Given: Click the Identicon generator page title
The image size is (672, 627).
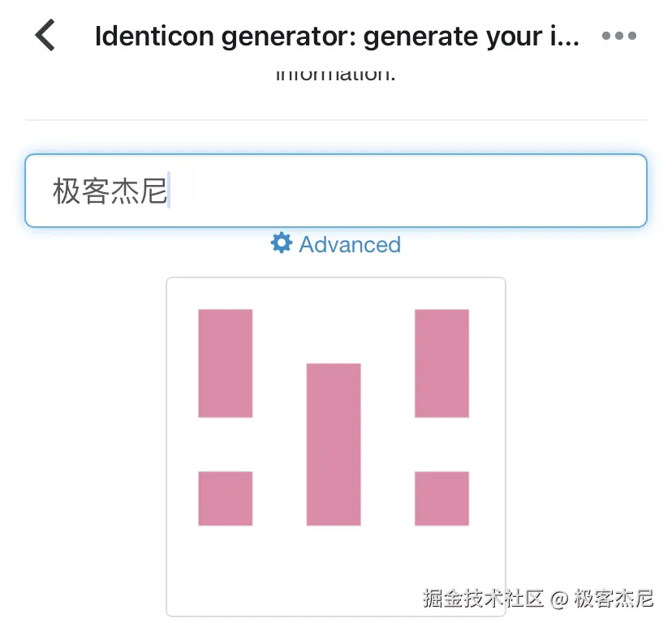Looking at the screenshot, I should [x=325, y=37].
